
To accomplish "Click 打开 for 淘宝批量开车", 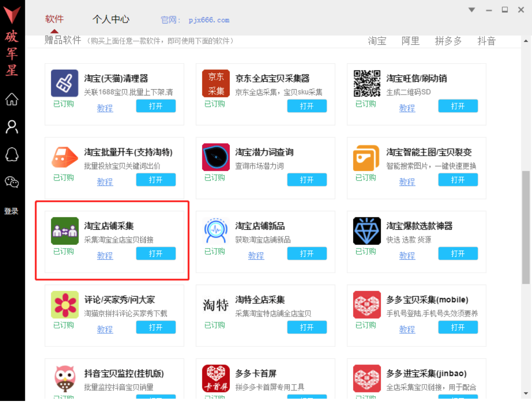I will (x=156, y=180).
